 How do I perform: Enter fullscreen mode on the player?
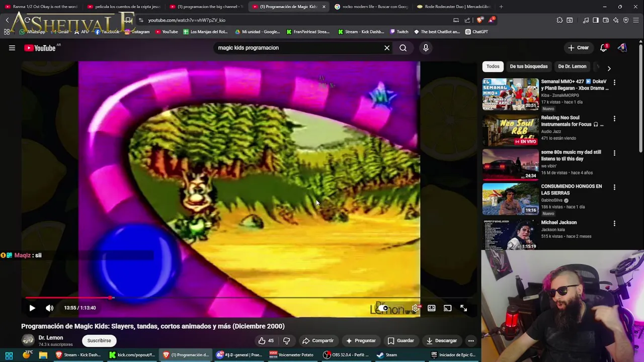pos(463,308)
